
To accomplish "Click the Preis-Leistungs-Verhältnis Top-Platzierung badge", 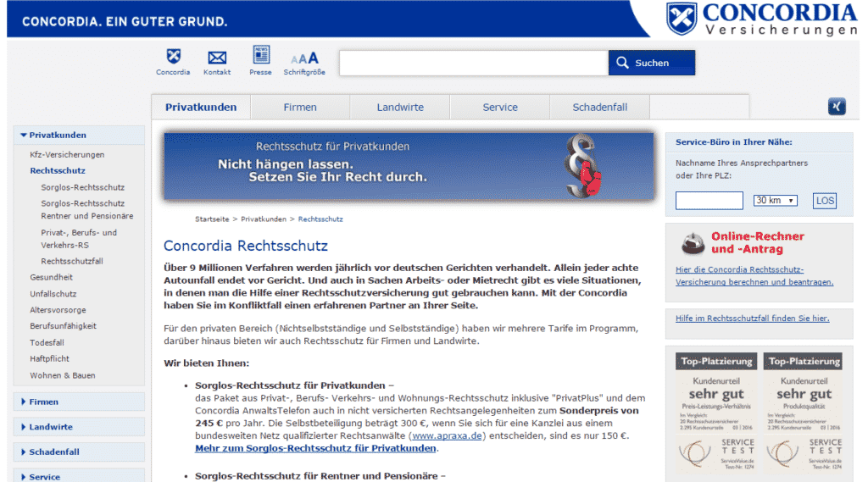I will click(715, 413).
